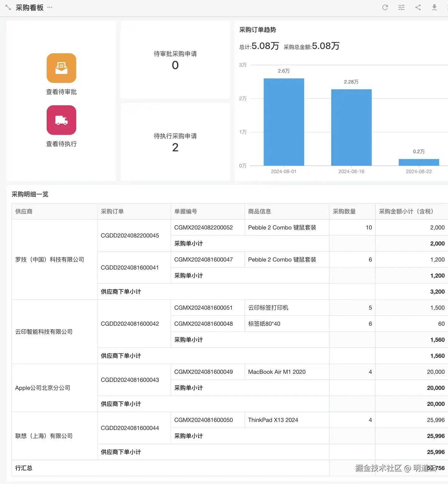This screenshot has width=448, height=484.
Task: Click the expand arrows icon beside 采购看板
Action: click(x=8, y=7)
